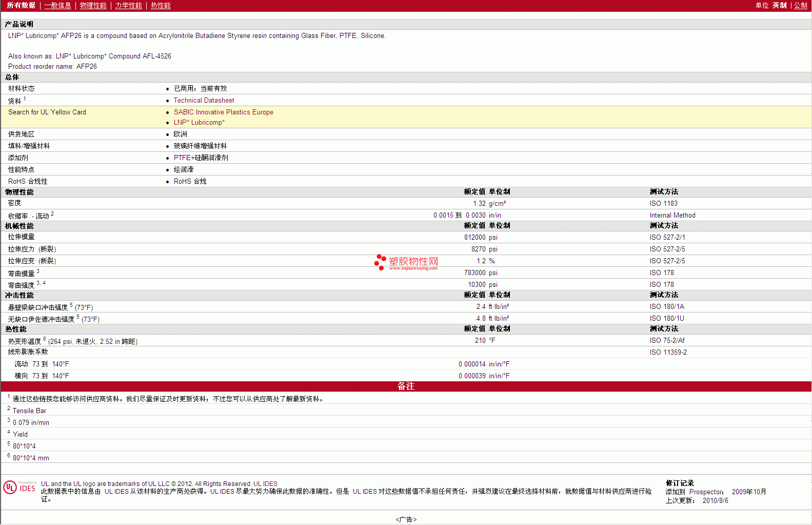This screenshot has width=812, height=525.
Task: Select the flexural modulus value 783000
Action: [x=475, y=273]
